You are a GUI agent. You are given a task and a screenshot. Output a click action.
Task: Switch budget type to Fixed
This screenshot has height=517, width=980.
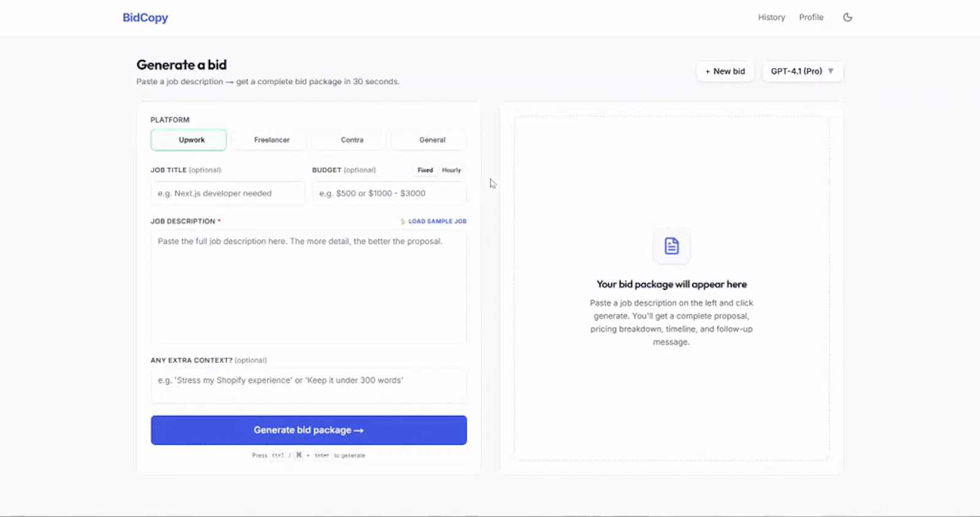425,170
